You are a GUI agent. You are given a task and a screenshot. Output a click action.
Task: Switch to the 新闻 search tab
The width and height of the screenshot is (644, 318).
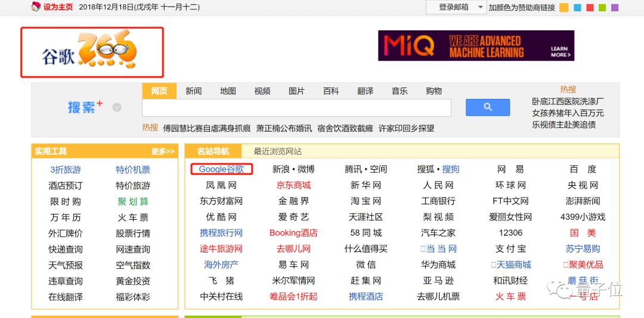tap(193, 91)
